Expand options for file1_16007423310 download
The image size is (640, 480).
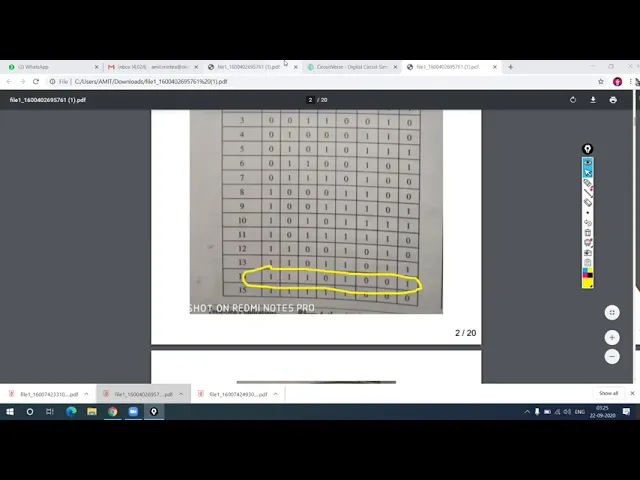tap(87, 394)
